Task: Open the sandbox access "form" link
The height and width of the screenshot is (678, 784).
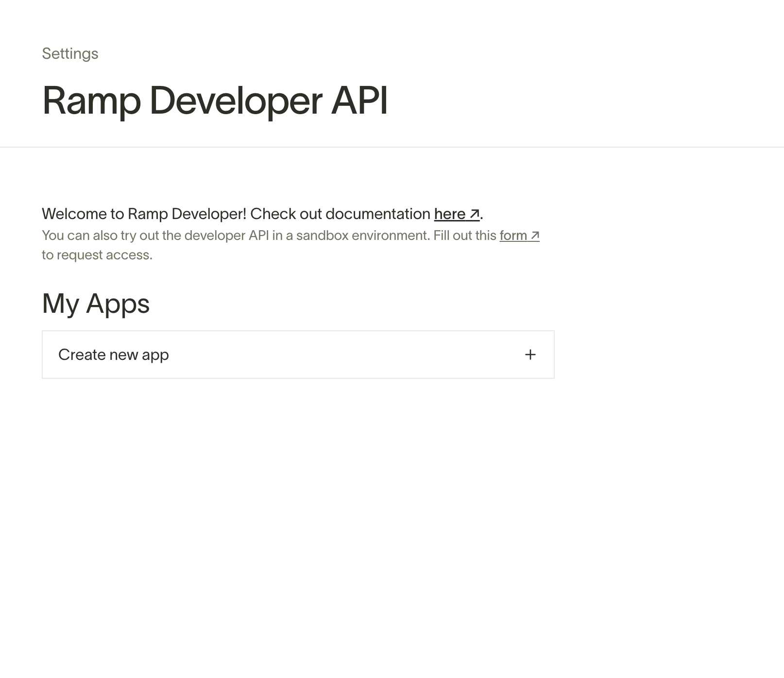Action: point(519,236)
